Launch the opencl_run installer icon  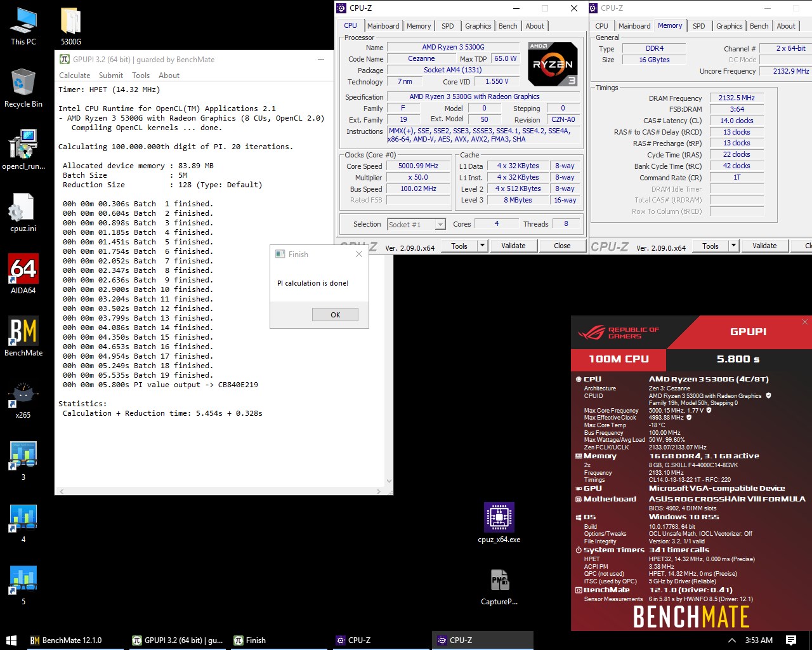pyautogui.click(x=23, y=150)
